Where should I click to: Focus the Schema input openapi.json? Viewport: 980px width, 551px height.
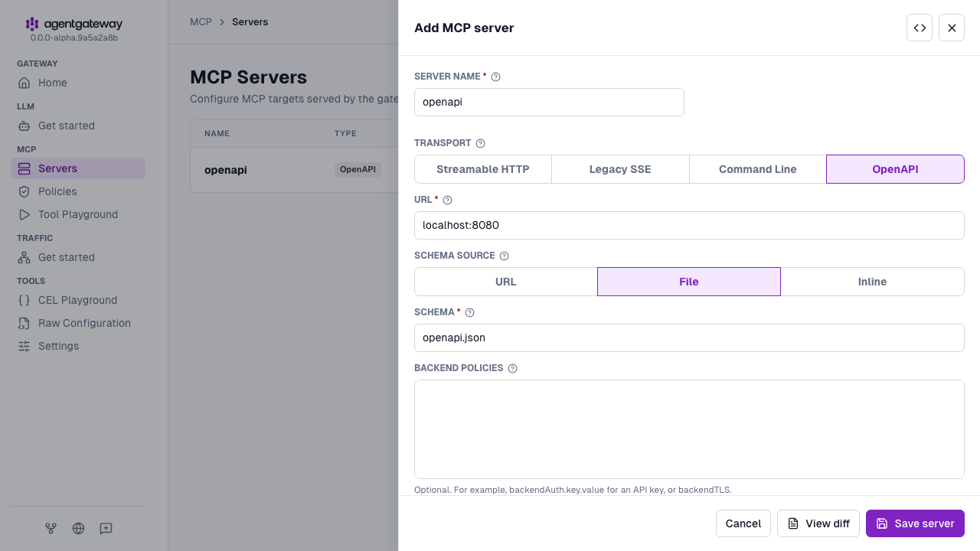pos(689,337)
